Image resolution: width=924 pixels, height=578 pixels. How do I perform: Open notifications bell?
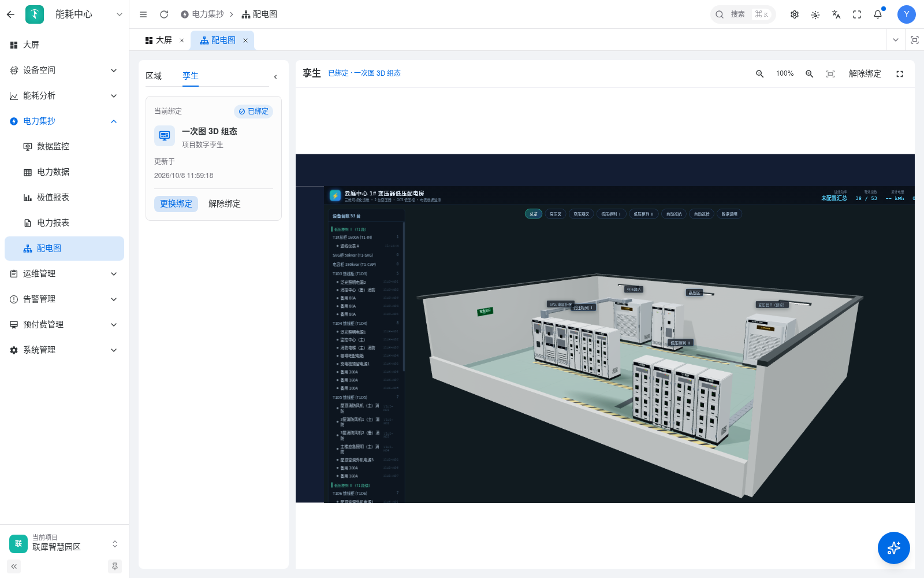pyautogui.click(x=878, y=14)
